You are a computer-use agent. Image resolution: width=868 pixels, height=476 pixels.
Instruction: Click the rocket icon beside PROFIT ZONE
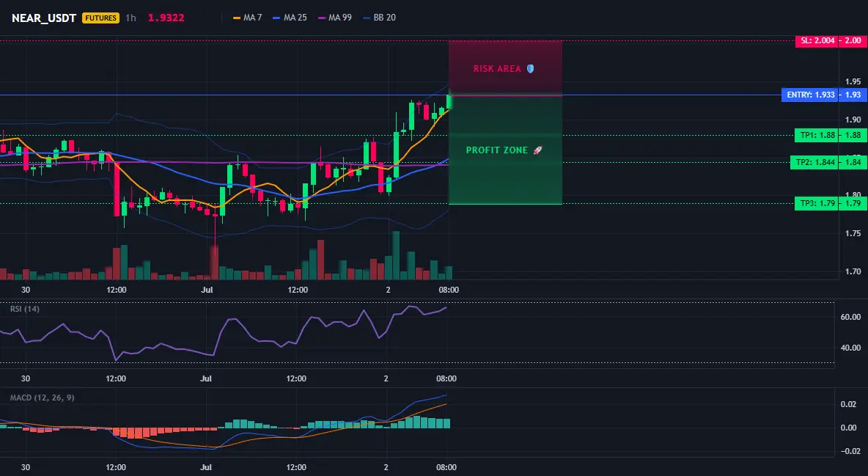click(x=537, y=150)
